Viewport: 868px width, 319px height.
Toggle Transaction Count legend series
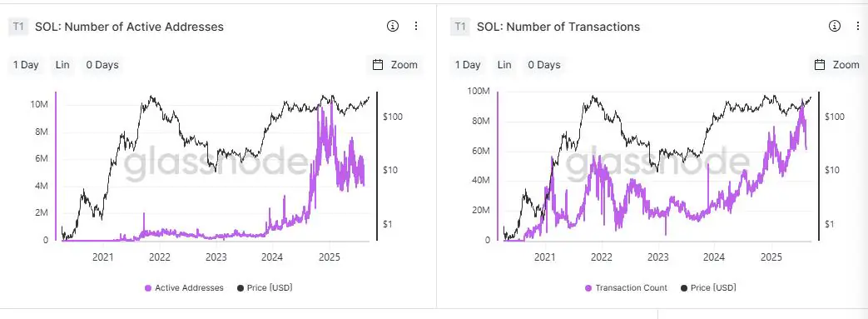coord(626,288)
